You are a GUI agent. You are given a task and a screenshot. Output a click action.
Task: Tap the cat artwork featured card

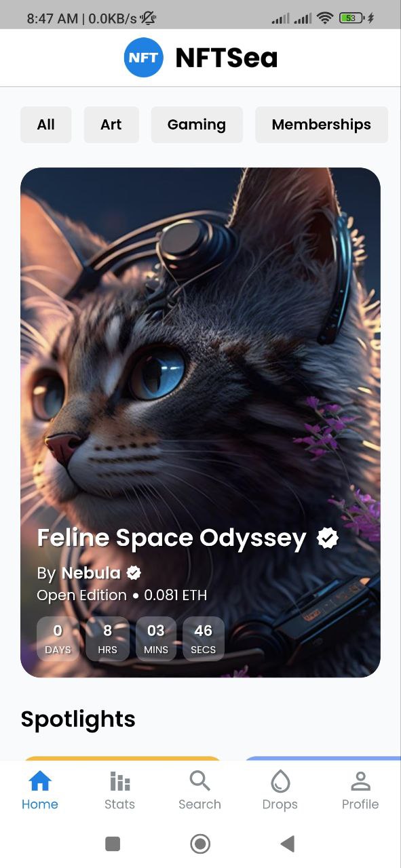[200, 422]
